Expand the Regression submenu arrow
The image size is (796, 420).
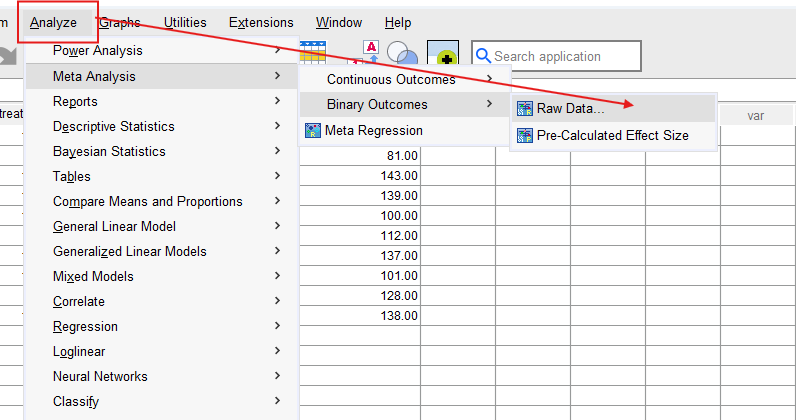click(276, 326)
